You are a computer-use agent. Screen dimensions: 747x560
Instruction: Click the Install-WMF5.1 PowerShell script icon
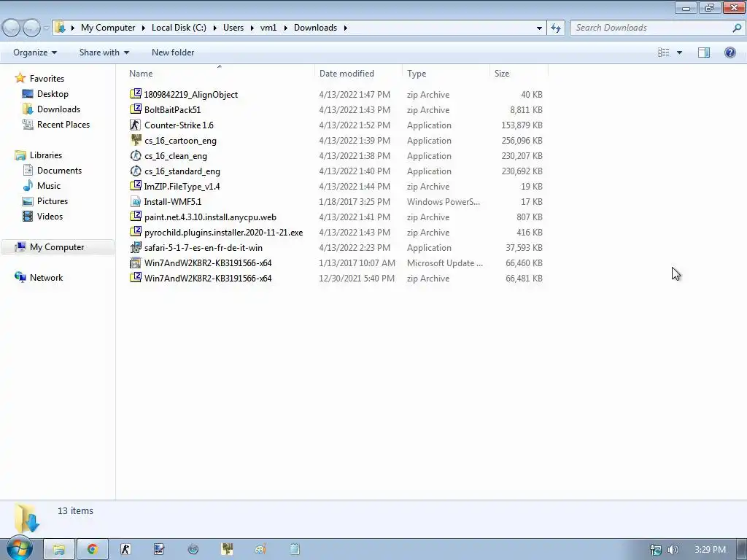coord(136,201)
